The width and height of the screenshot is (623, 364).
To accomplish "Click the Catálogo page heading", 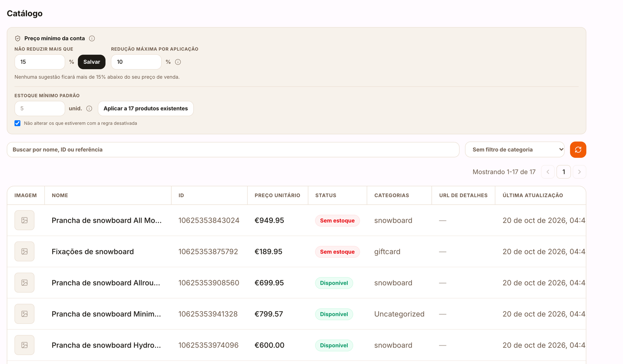I will (x=25, y=13).
